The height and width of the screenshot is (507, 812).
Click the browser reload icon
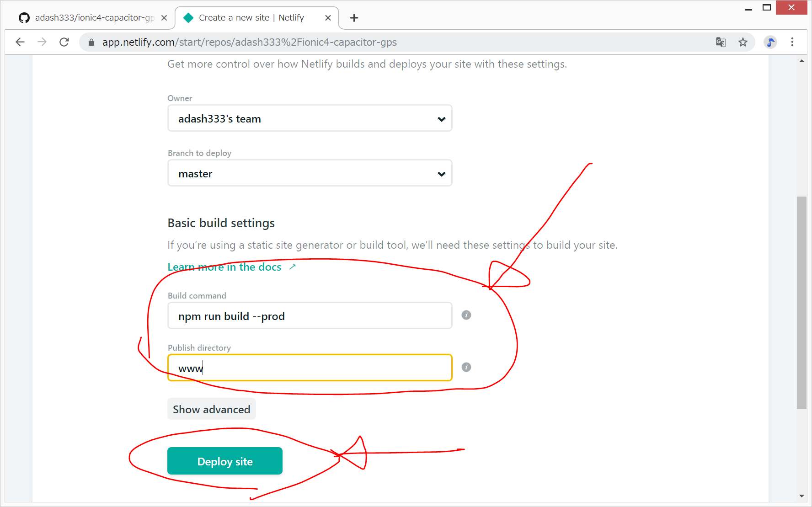click(x=64, y=42)
